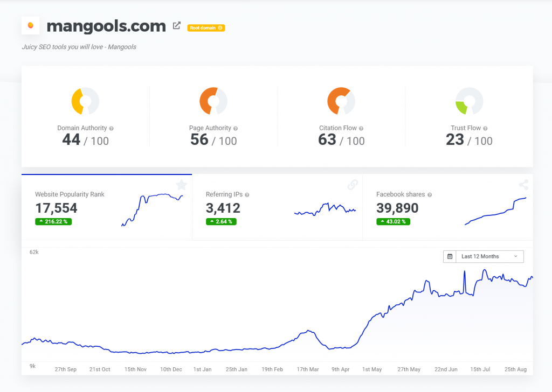The image size is (552, 392).
Task: Click the 27th Sep axis label
Action: (x=65, y=369)
